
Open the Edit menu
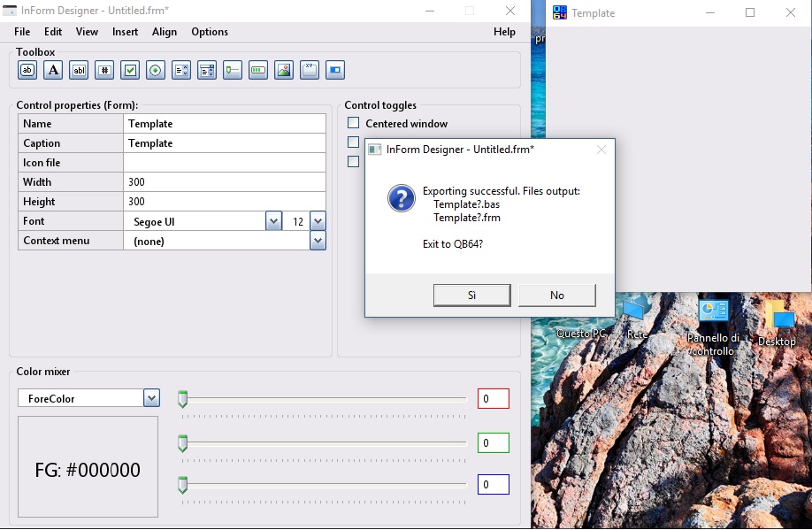click(53, 32)
